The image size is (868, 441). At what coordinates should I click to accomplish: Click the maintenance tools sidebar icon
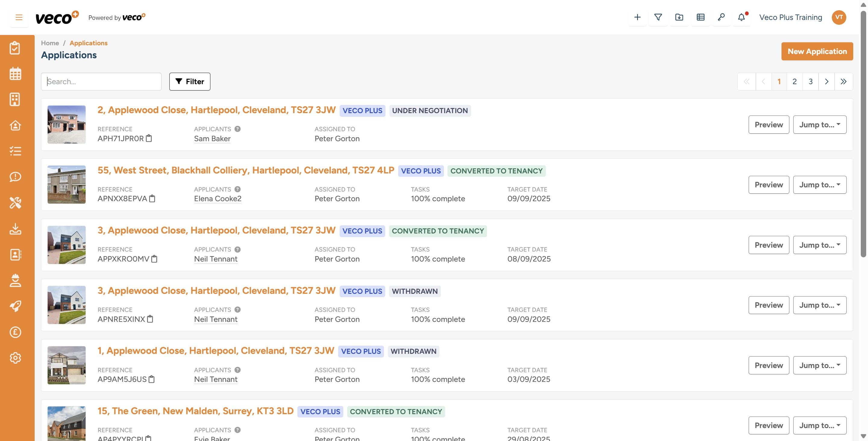pyautogui.click(x=15, y=203)
